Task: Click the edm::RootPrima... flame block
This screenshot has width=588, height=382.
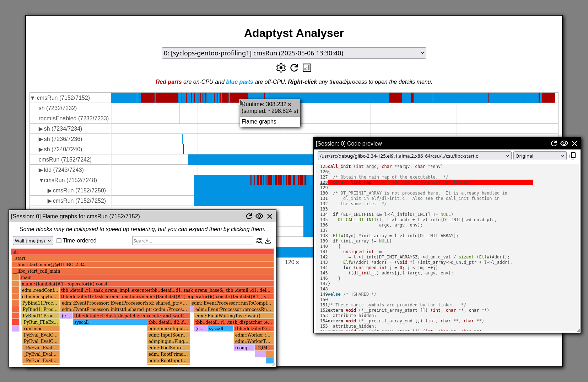Action: click(169, 354)
